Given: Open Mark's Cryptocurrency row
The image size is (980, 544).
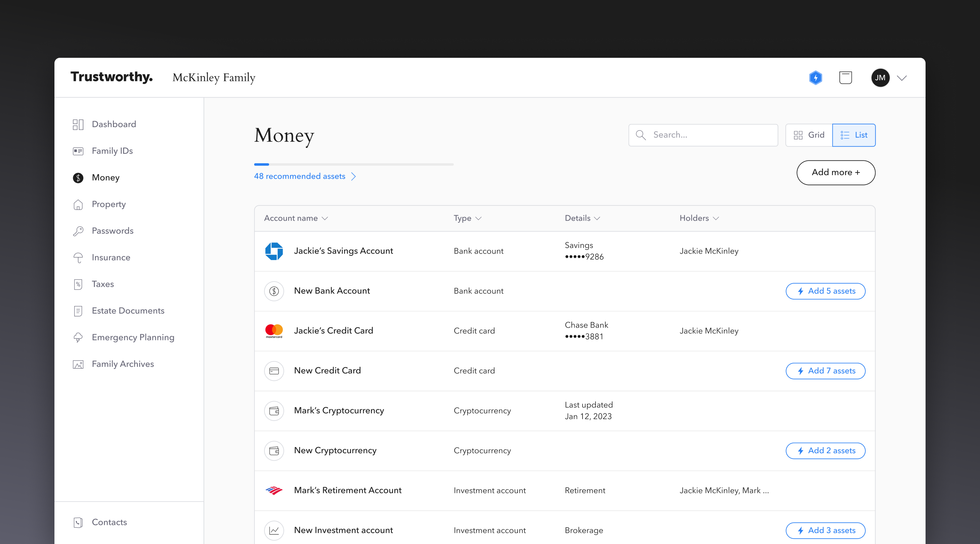Looking at the screenshot, I should (x=565, y=411).
